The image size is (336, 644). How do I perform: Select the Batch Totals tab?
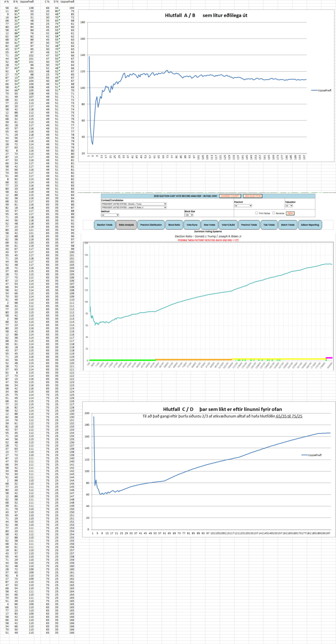[288, 225]
